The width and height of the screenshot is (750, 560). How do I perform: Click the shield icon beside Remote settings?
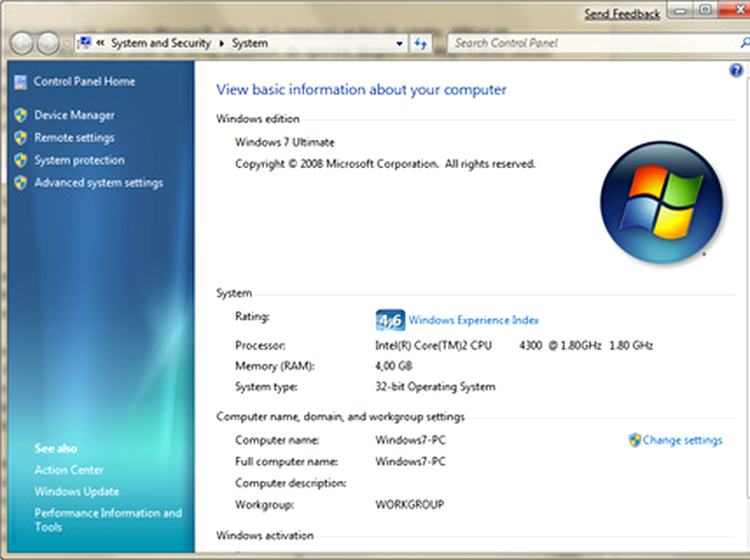click(x=20, y=138)
